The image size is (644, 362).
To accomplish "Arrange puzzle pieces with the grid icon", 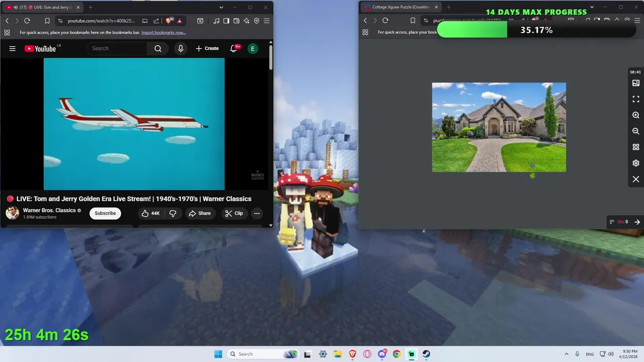I will 636,147.
